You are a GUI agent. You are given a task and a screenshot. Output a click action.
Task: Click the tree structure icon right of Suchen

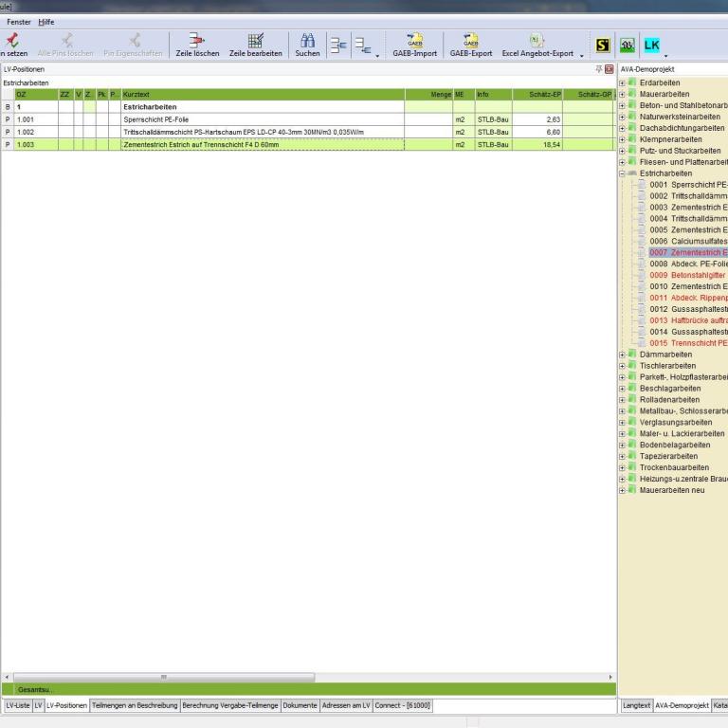(338, 45)
